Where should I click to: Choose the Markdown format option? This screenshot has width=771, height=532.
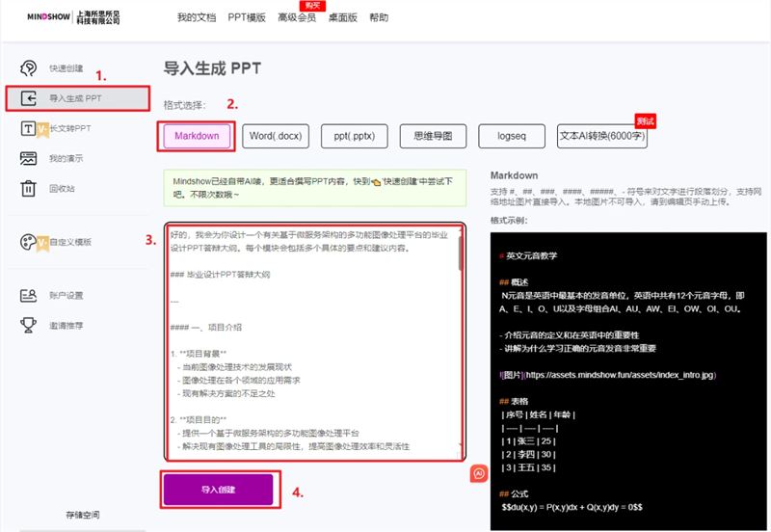click(x=197, y=136)
